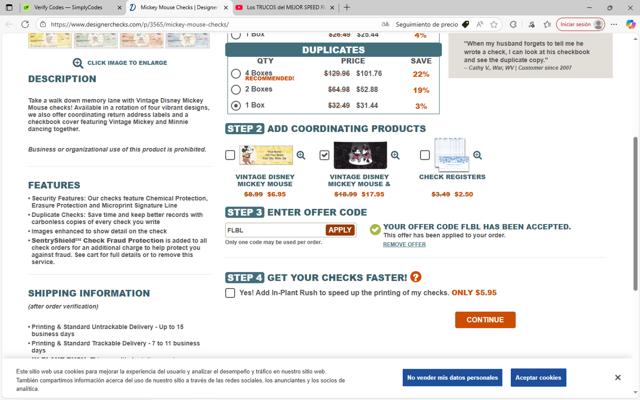640x400 pixels.
Task: View site information lock icon in address bar
Action: (x=42, y=24)
